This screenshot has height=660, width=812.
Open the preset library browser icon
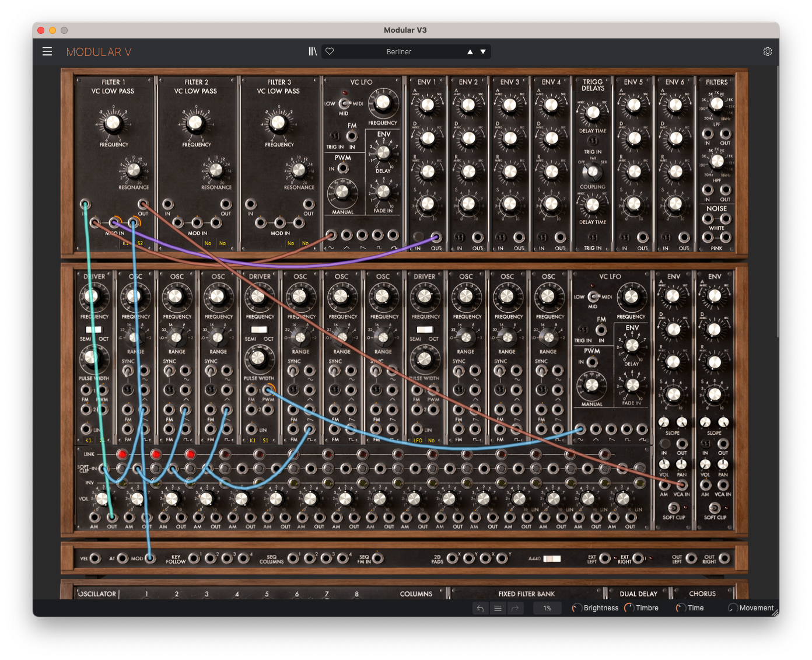click(x=313, y=51)
